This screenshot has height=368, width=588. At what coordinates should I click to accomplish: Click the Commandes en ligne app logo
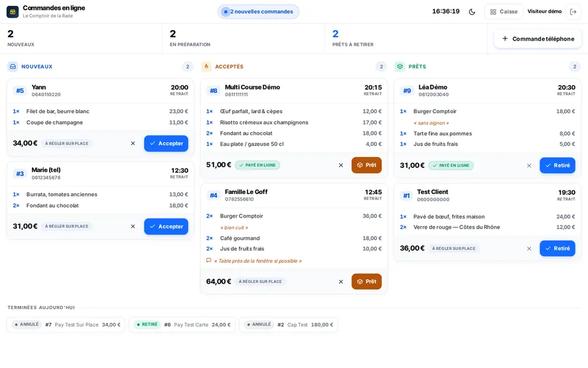tap(12, 12)
